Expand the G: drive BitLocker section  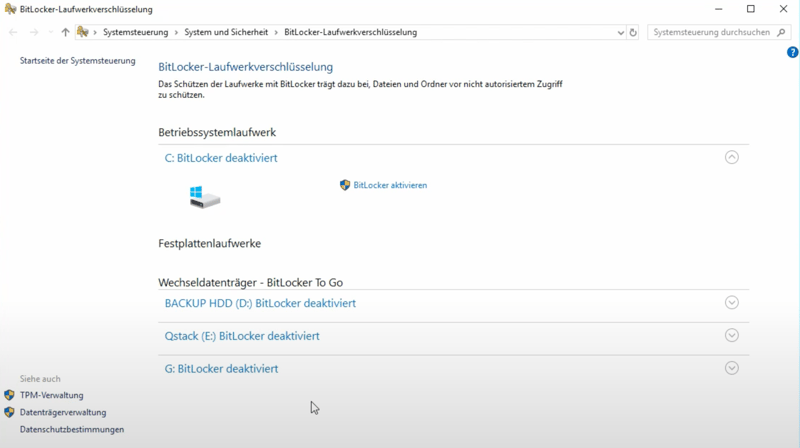pyautogui.click(x=732, y=368)
